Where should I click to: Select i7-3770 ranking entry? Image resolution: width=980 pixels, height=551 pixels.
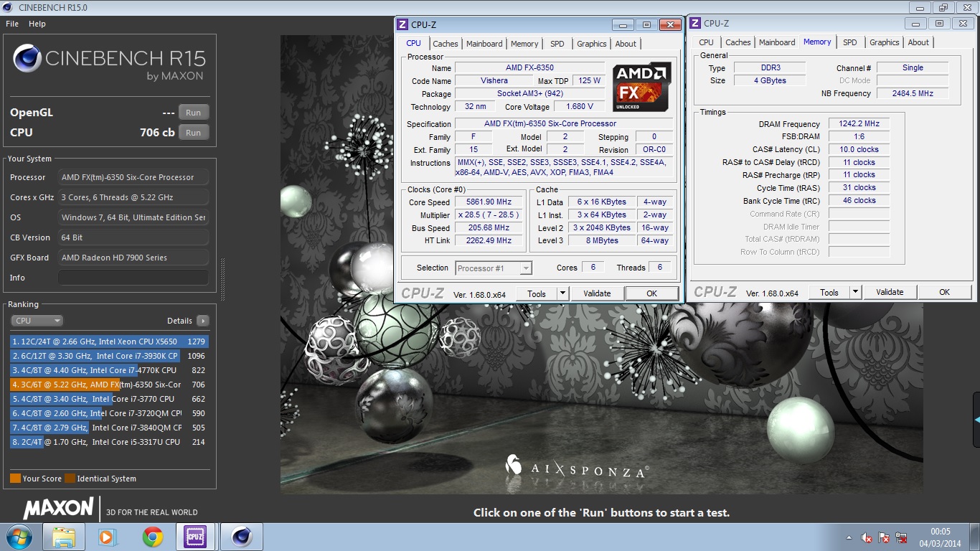[109, 399]
